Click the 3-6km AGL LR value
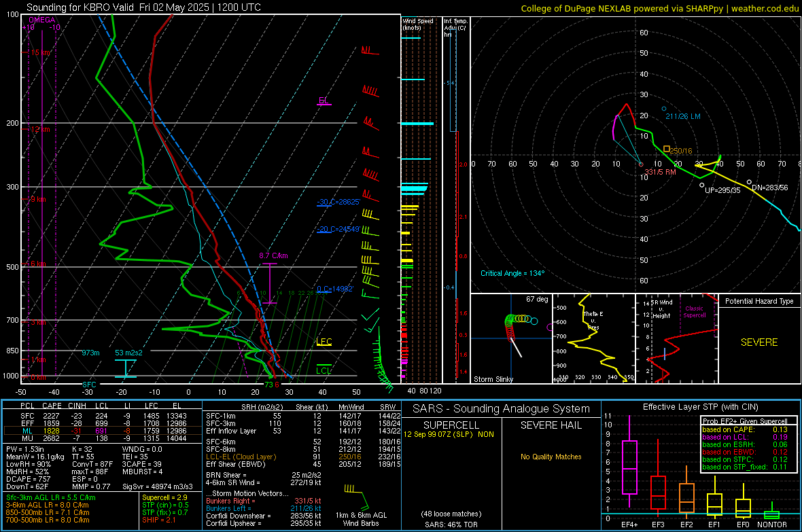802x532 pixels. click(x=47, y=505)
